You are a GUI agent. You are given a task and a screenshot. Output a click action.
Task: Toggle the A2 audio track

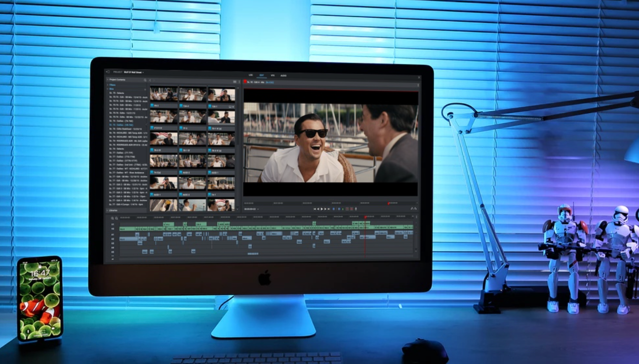tap(113, 239)
